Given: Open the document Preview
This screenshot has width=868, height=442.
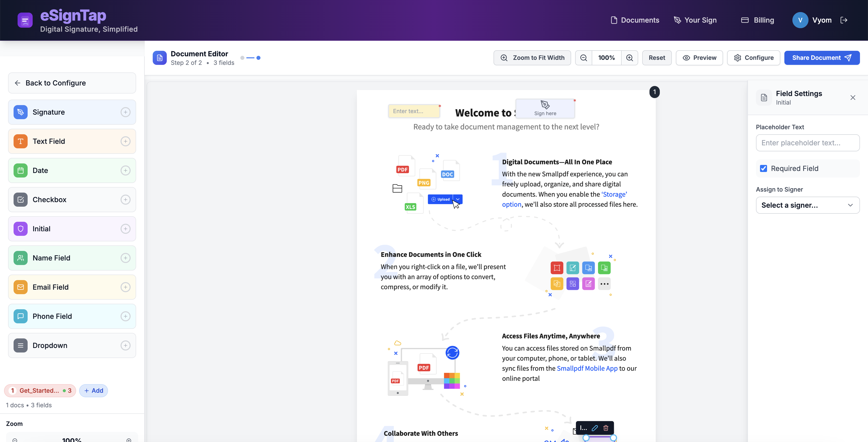Looking at the screenshot, I should coord(699,58).
